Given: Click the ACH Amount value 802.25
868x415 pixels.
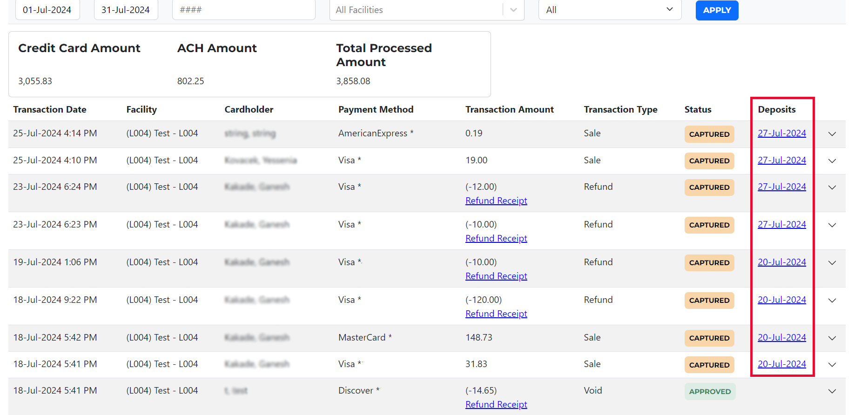Looking at the screenshot, I should click(191, 81).
